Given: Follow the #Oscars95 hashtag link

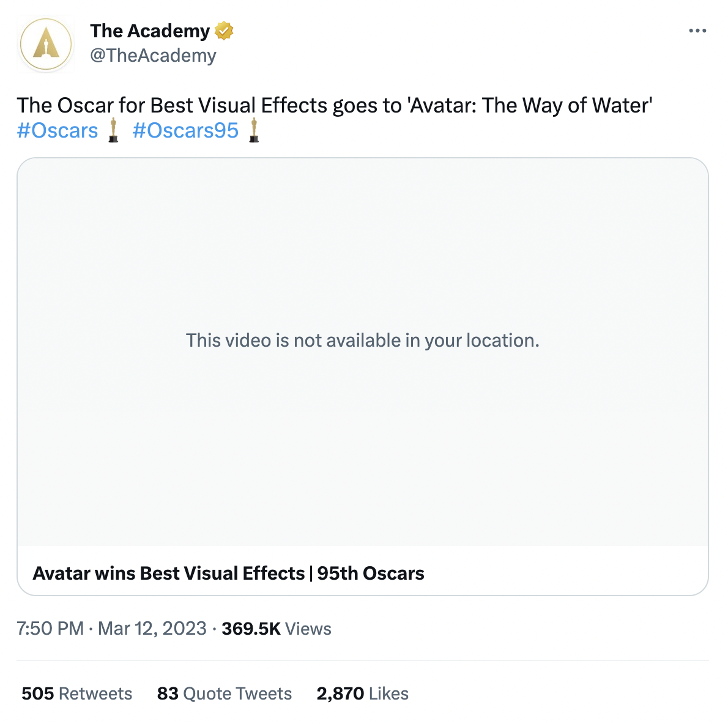Looking at the screenshot, I should point(185,131).
